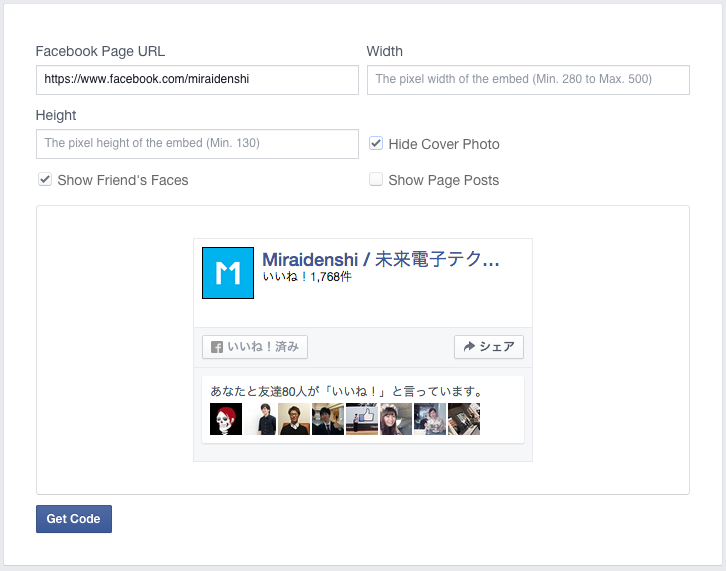Click the シェア share button
This screenshot has height=571, width=726.
coord(489,347)
